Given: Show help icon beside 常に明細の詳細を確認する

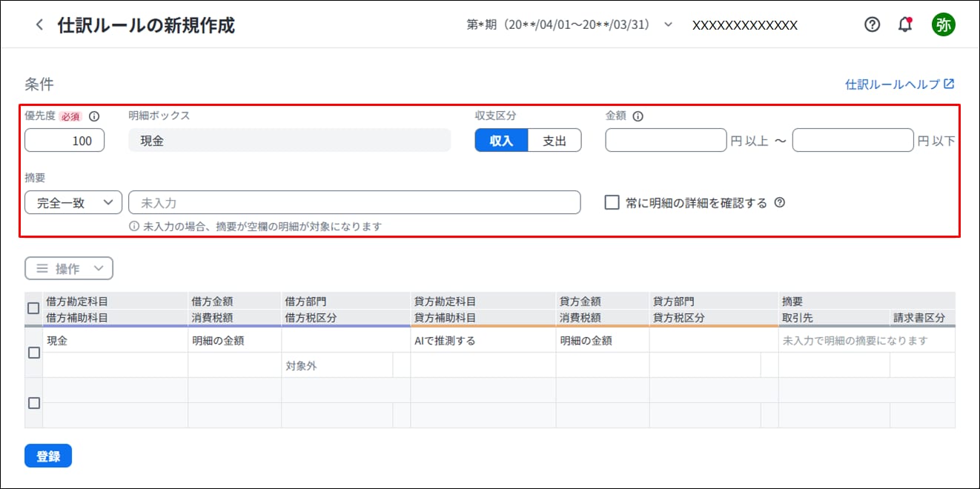Looking at the screenshot, I should (779, 202).
